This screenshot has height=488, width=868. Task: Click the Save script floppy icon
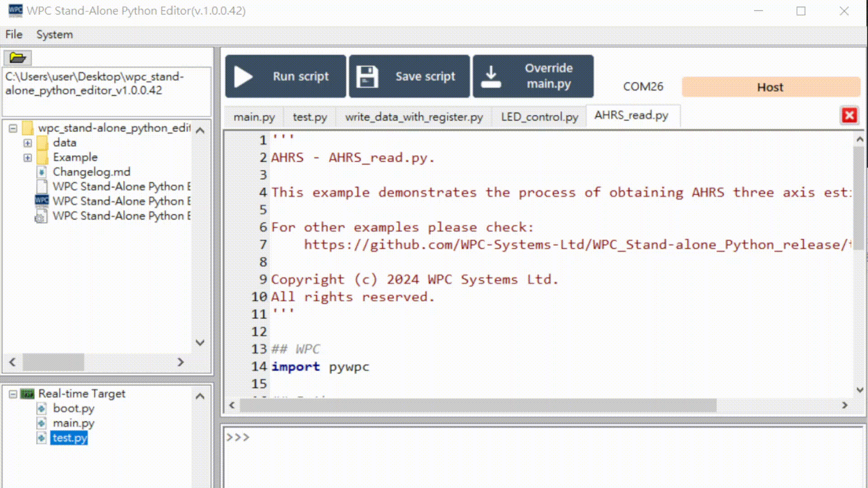point(367,77)
